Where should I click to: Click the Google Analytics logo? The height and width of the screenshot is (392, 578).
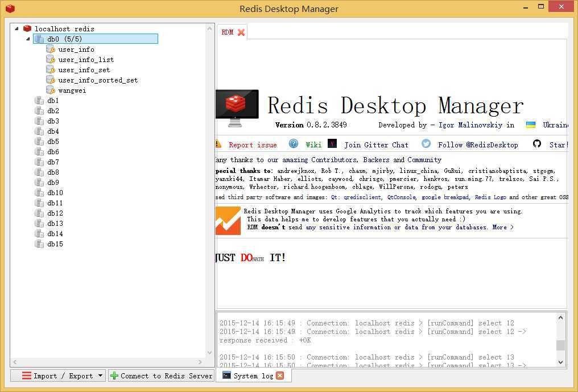coord(228,221)
